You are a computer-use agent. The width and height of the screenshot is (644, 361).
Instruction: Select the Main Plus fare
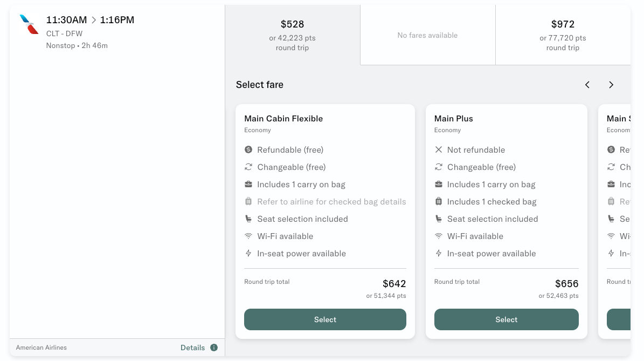(x=506, y=319)
